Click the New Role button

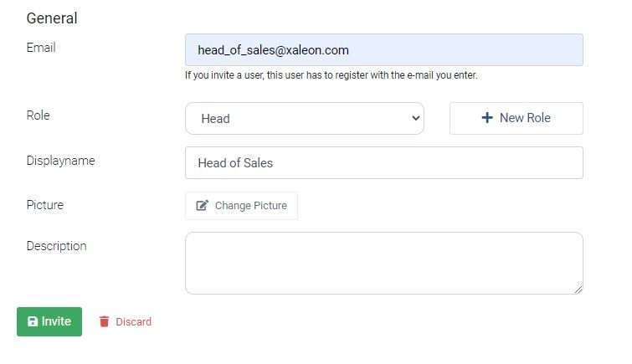pyautogui.click(x=516, y=118)
